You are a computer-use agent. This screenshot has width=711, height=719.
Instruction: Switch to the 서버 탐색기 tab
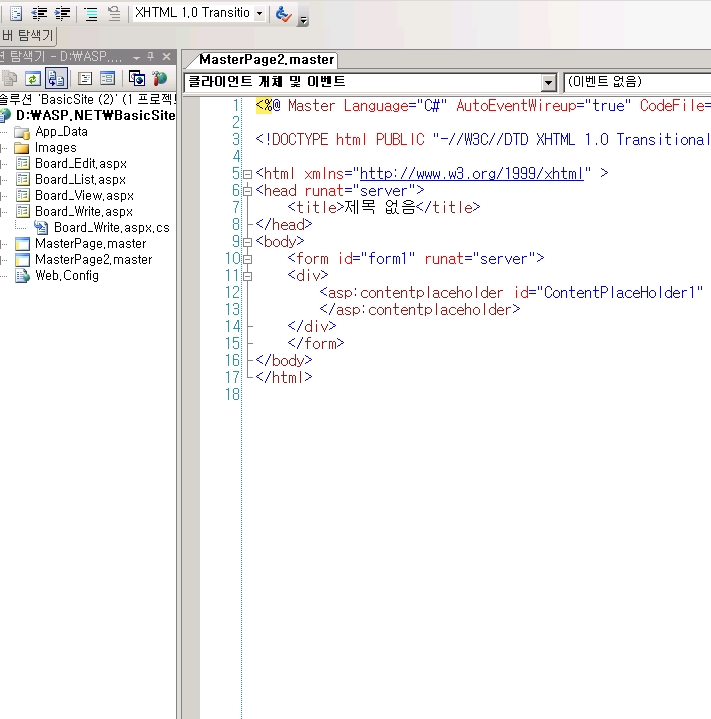[28, 35]
